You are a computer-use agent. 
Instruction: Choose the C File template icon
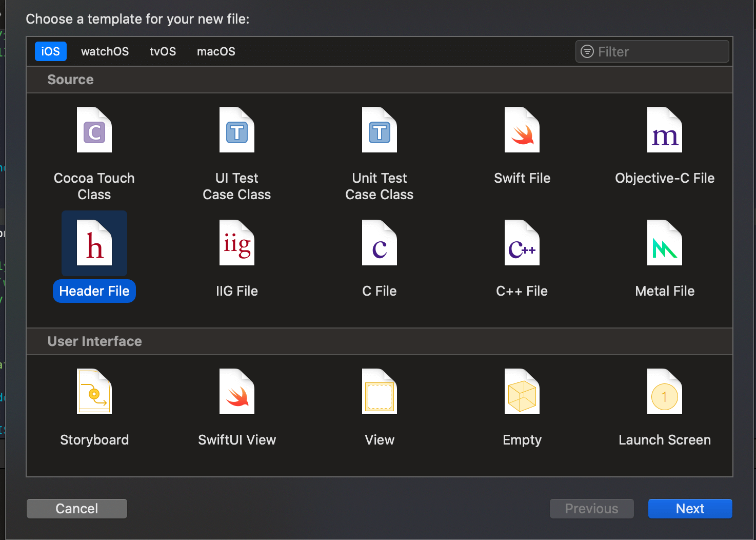(x=380, y=243)
